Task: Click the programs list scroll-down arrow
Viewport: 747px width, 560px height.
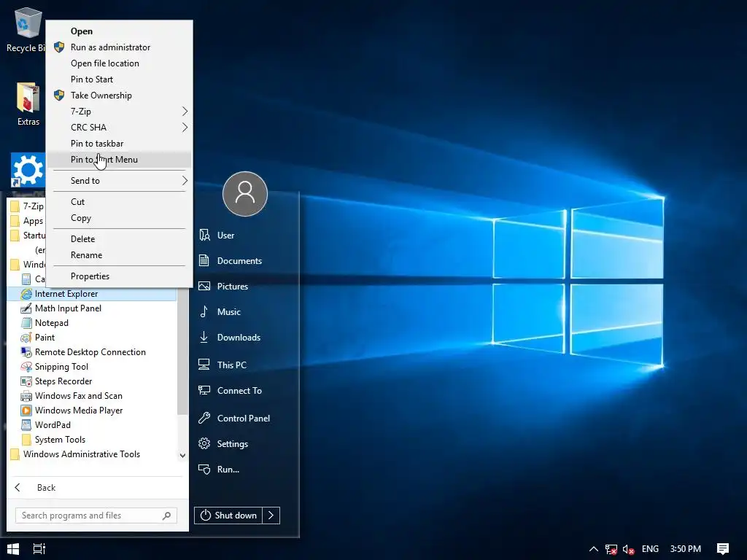Action: [182, 455]
